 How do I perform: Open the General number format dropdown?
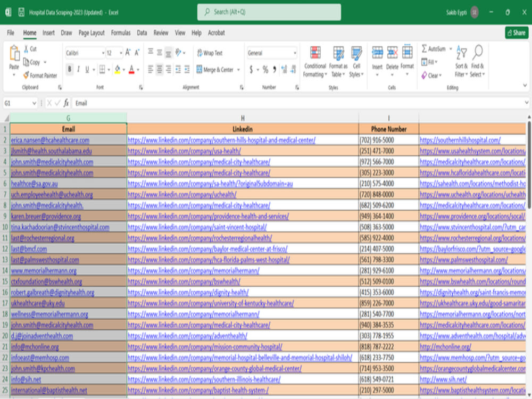click(x=295, y=53)
